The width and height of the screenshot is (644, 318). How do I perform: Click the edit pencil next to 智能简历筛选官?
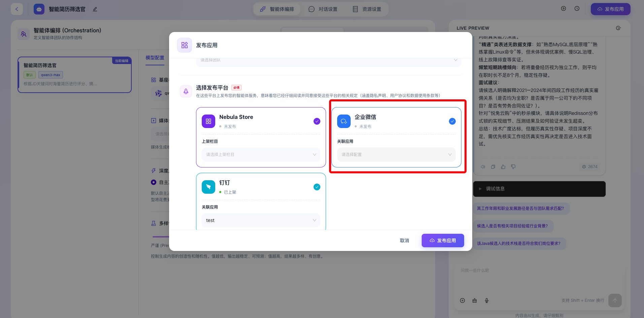click(95, 9)
